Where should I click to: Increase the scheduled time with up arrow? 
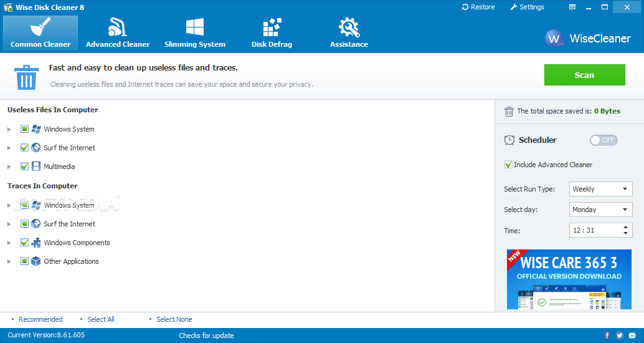(625, 227)
